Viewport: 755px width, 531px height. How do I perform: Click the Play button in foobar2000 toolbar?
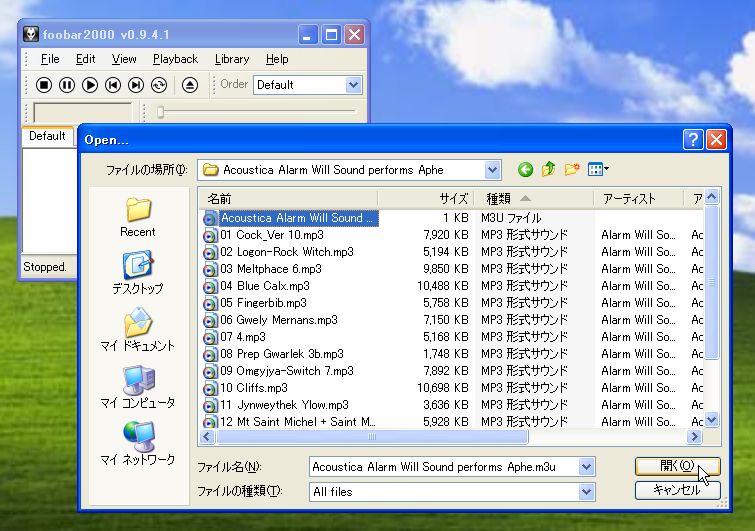click(x=90, y=85)
